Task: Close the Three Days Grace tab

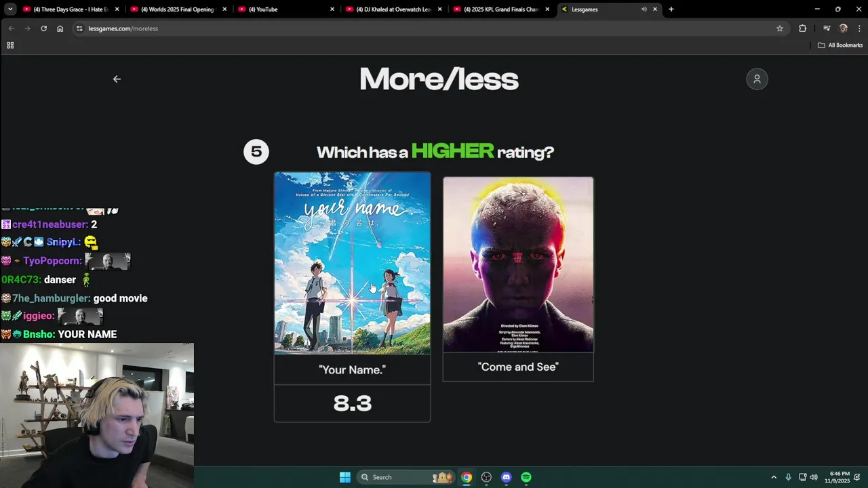Action: 117,9
